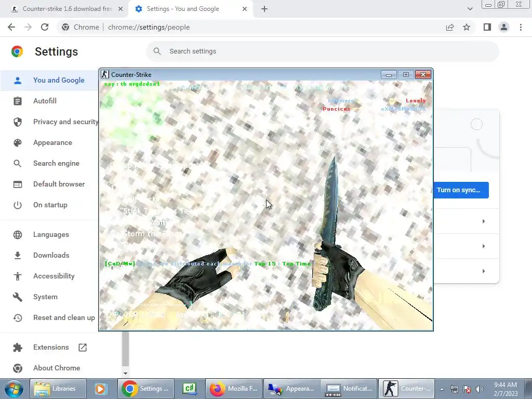Open Libraries from the taskbar
This screenshot has height=399, width=532.
[x=58, y=389]
